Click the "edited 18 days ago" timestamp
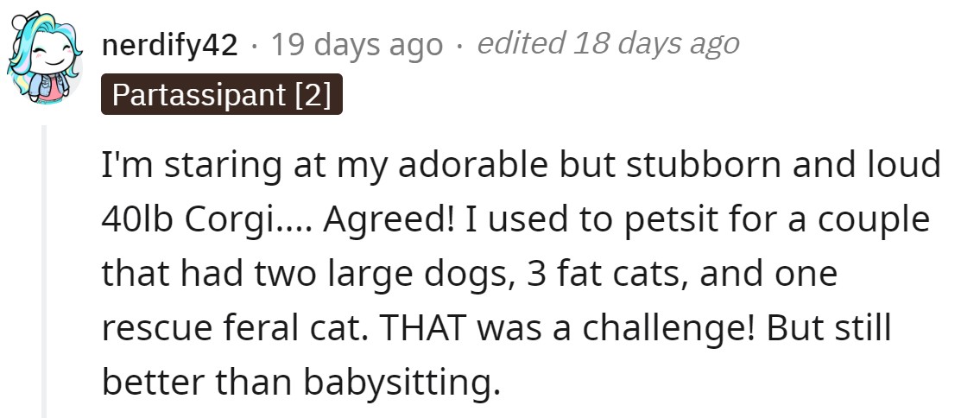The image size is (980, 418). (608, 44)
